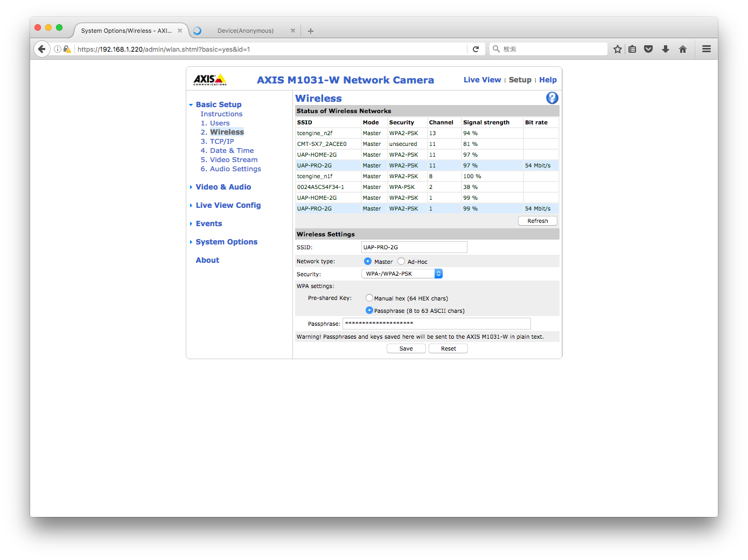Select the tcengine_n1f network row

pyautogui.click(x=427, y=176)
